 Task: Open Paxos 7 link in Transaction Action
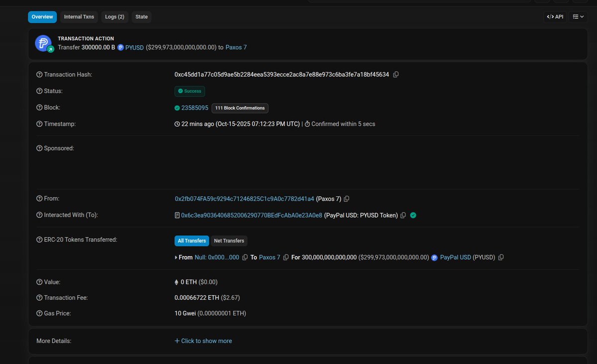tap(236, 48)
